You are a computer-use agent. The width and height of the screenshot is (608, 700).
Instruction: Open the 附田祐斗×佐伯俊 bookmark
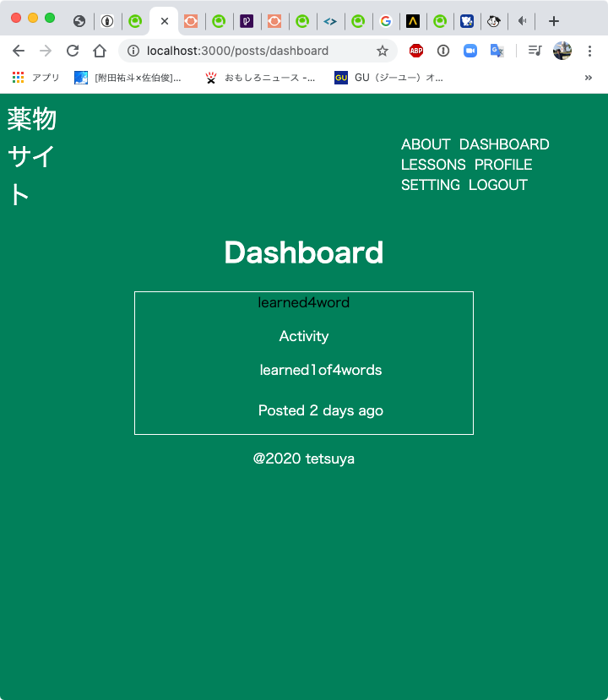tap(128, 78)
